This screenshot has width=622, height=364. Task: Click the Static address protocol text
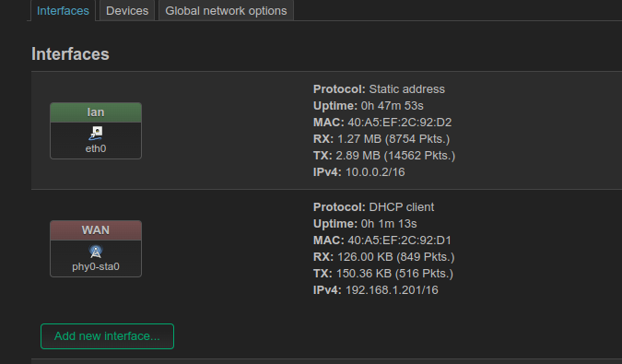tap(406, 89)
